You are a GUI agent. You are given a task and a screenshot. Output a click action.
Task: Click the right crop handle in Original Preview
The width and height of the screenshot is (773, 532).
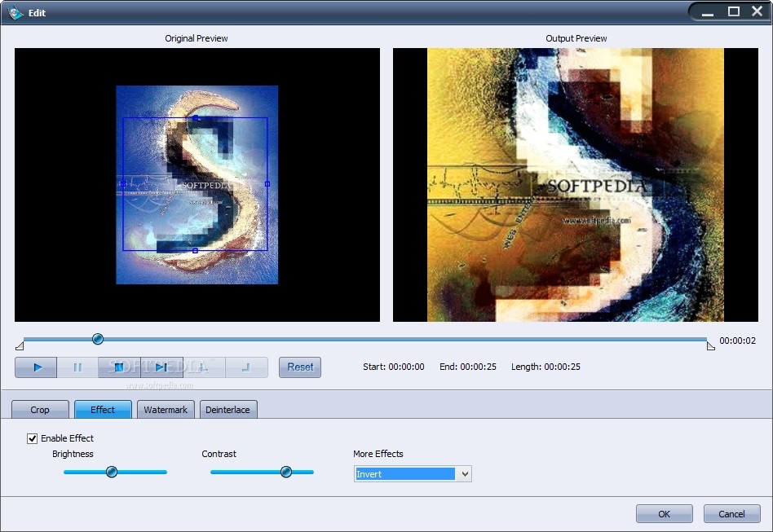click(267, 184)
